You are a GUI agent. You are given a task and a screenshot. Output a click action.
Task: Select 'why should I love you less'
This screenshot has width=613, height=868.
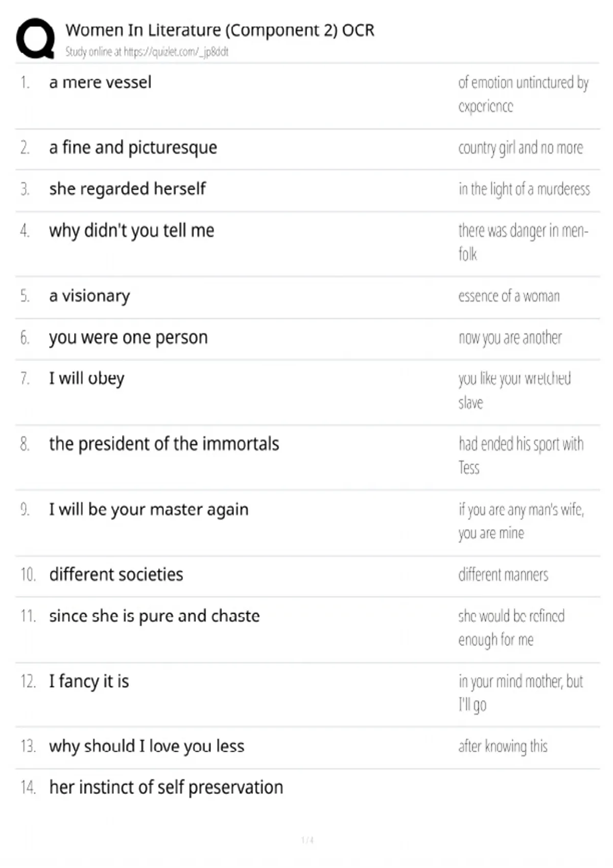(147, 746)
